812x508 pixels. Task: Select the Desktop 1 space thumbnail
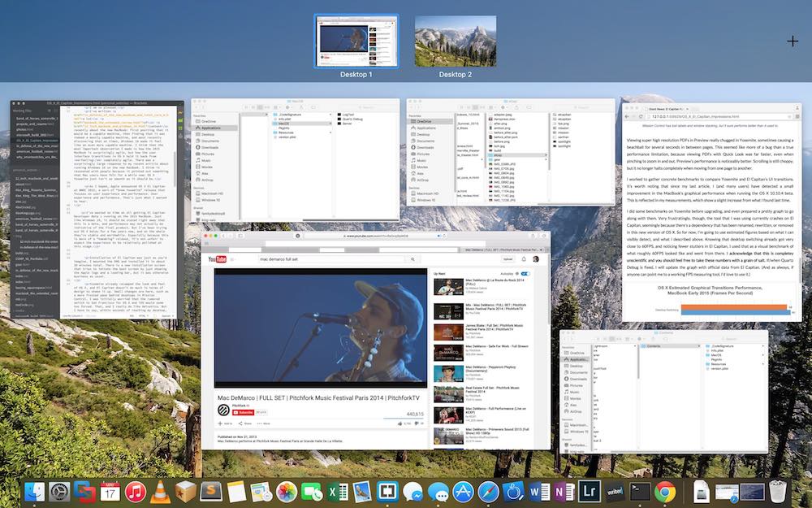(x=357, y=41)
